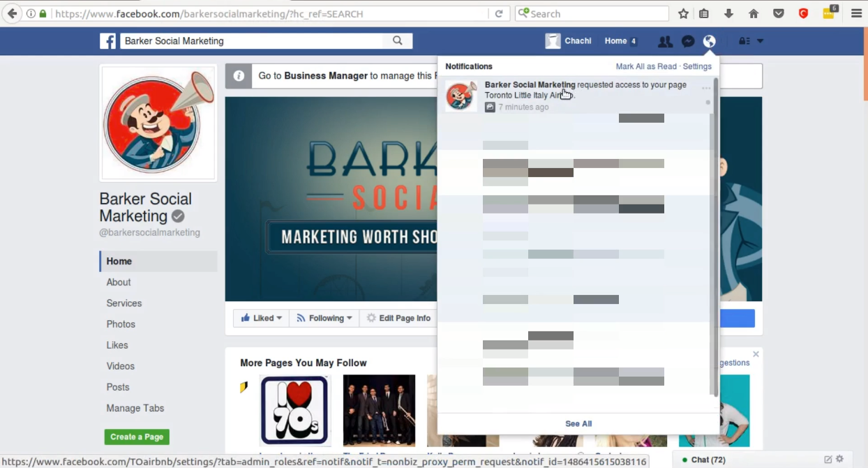This screenshot has width=868, height=468.
Task: Open the red shield extension icon
Action: point(804,13)
